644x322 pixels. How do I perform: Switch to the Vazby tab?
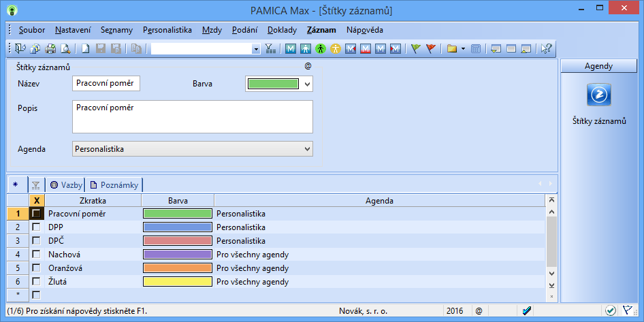(x=66, y=184)
